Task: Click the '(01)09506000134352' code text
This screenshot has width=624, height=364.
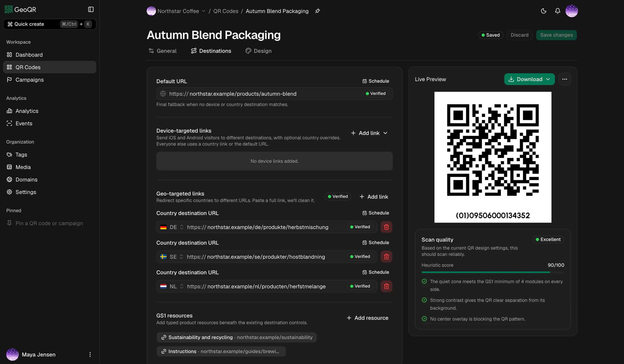Action: (493, 216)
